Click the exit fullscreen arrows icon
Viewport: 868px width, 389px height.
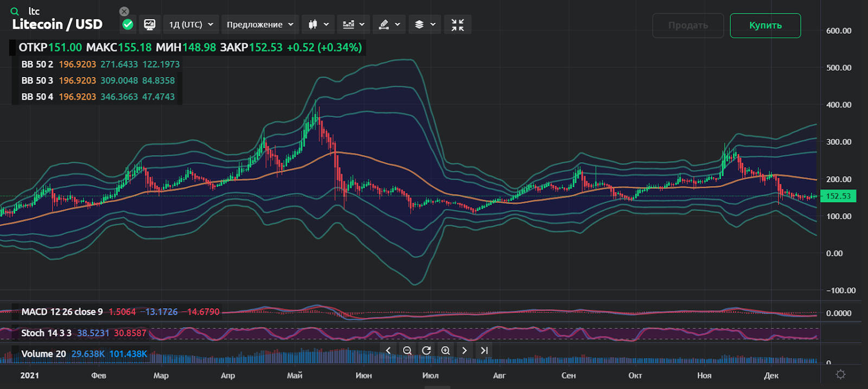click(457, 24)
